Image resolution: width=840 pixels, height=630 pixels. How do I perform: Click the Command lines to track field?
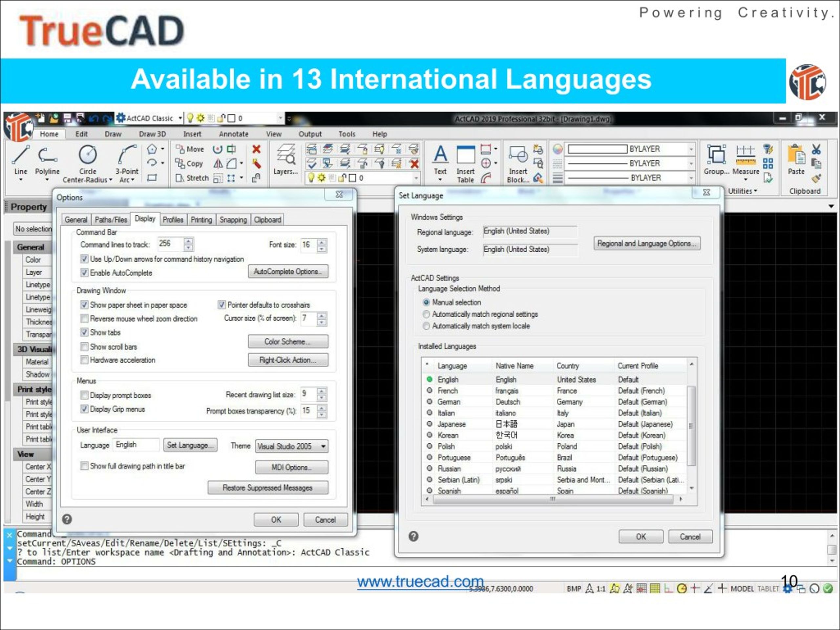click(170, 244)
